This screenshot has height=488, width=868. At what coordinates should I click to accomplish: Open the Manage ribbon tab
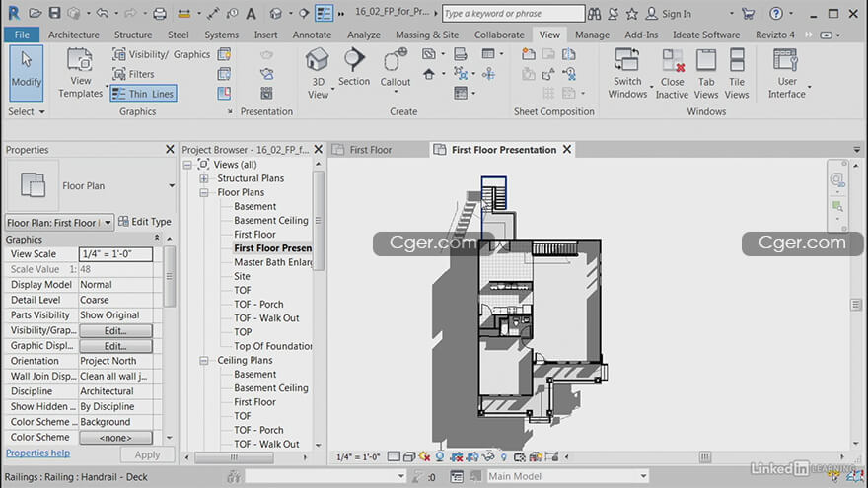(x=592, y=35)
